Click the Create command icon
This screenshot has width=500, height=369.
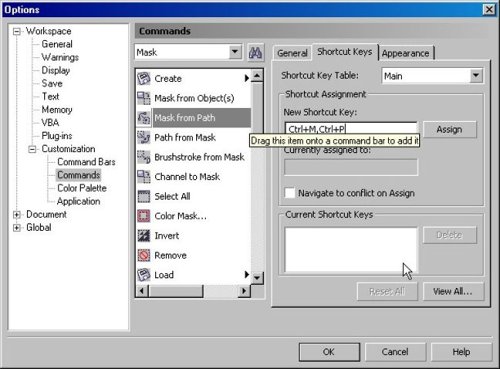144,79
